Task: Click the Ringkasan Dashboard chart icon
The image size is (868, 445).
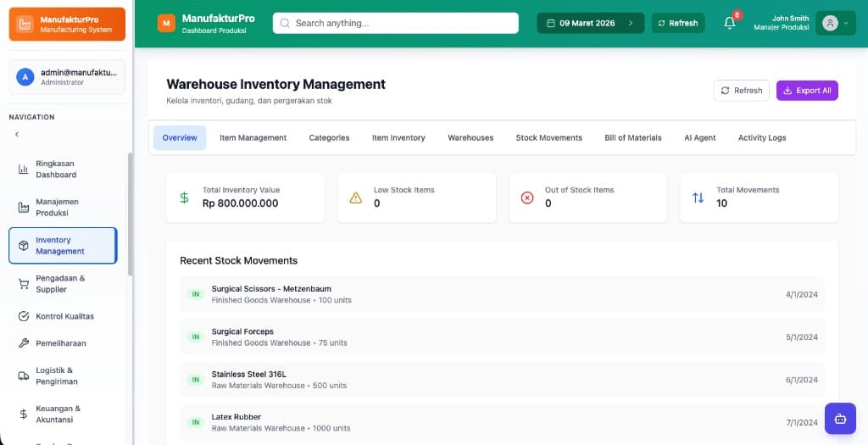Action: [x=23, y=170]
